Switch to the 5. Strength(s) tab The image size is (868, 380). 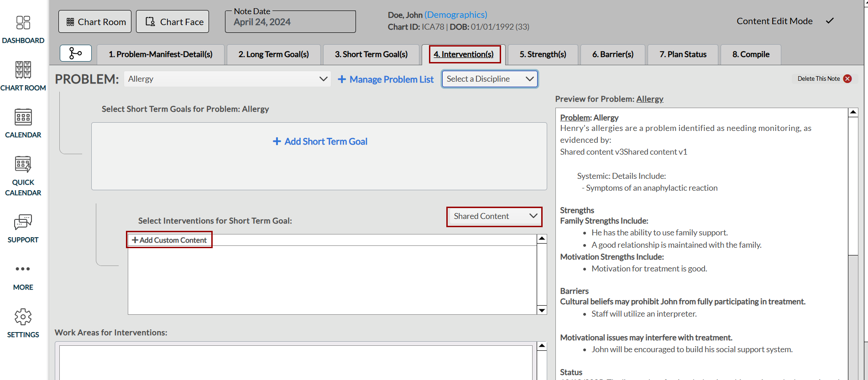click(543, 54)
